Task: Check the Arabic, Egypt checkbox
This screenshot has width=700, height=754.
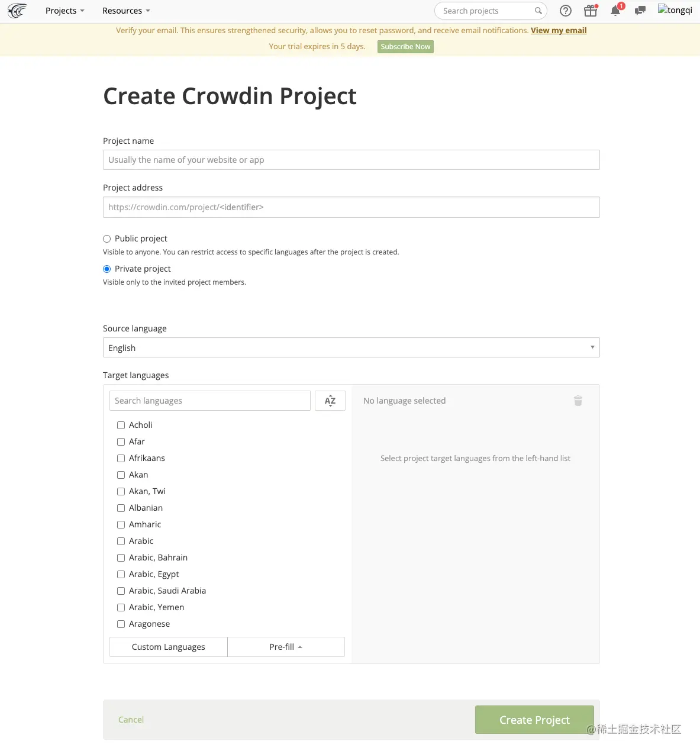Action: (x=121, y=574)
